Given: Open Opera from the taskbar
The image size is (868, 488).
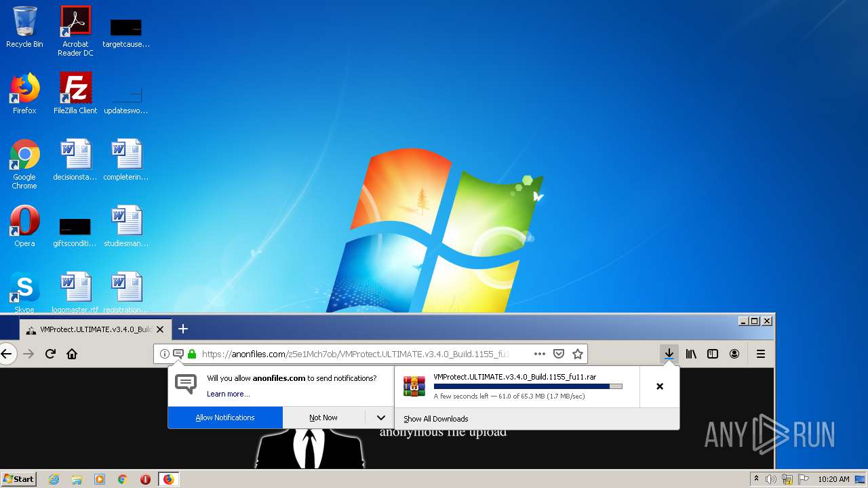Looking at the screenshot, I should pyautogui.click(x=145, y=479).
